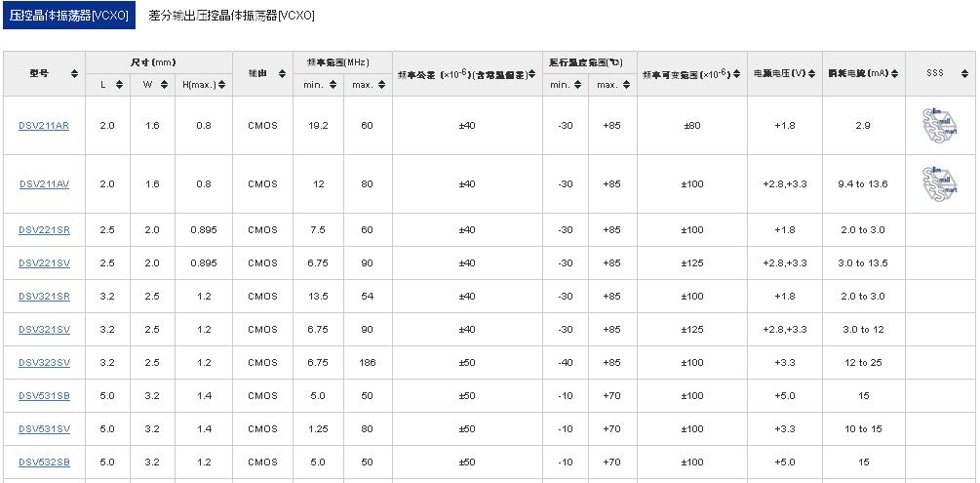
Task: Click the sort arrows beside H(max.) header
Action: point(222,85)
